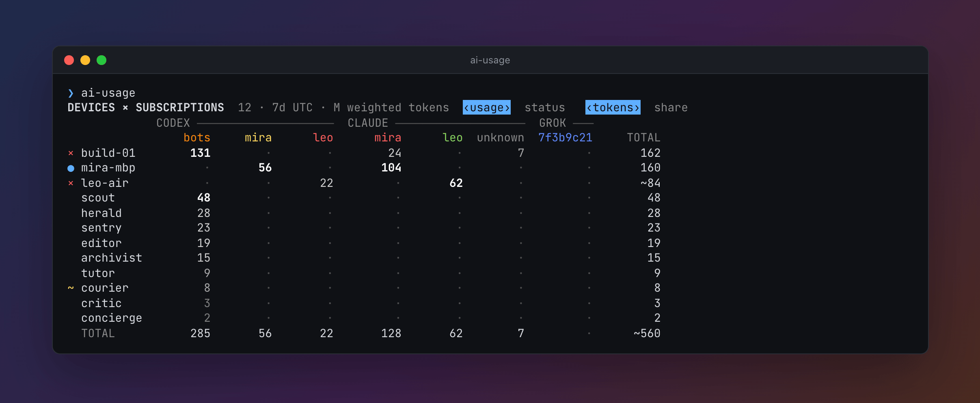Click the bold 104 value for mira-mbp
The width and height of the screenshot is (980, 403).
(391, 168)
